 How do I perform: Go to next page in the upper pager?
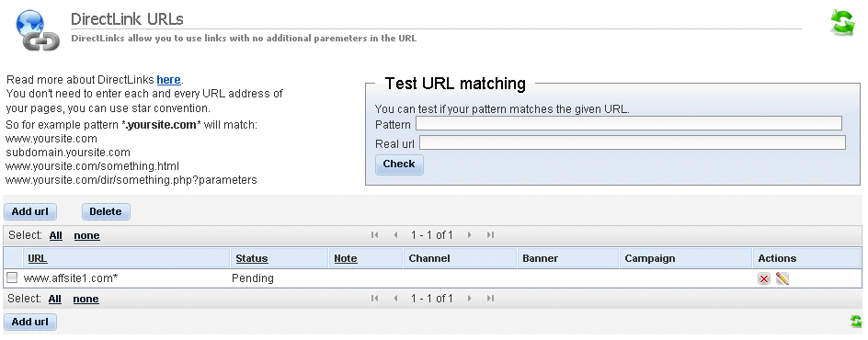tap(470, 235)
